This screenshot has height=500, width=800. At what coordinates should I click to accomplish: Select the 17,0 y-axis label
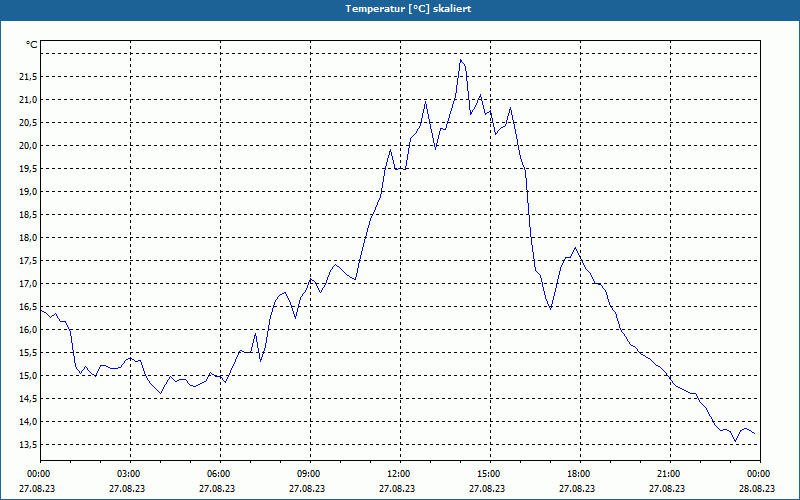coord(28,283)
